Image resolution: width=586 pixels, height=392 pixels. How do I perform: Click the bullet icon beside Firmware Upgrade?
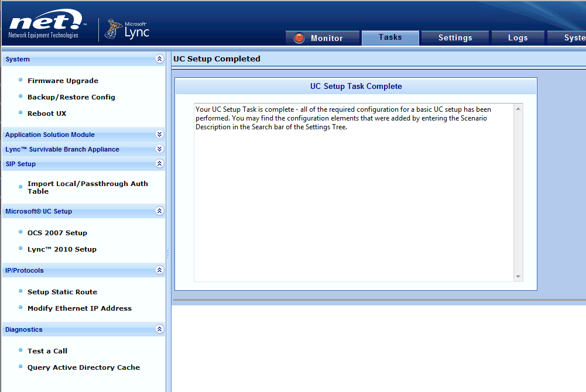pyautogui.click(x=20, y=80)
